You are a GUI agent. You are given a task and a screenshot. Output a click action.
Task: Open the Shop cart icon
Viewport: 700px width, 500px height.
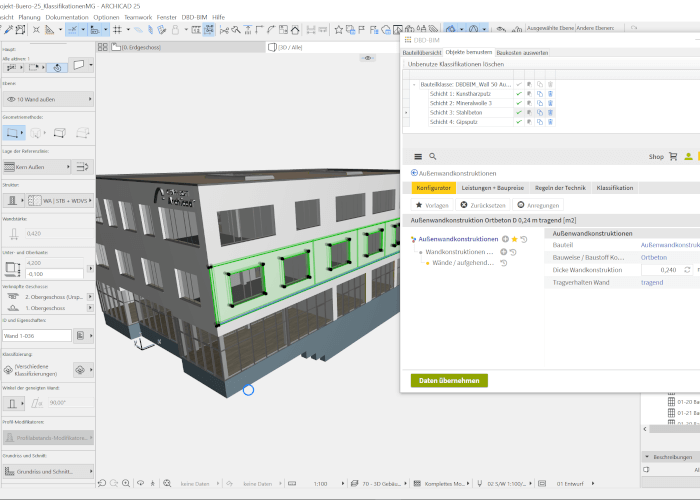(673, 157)
